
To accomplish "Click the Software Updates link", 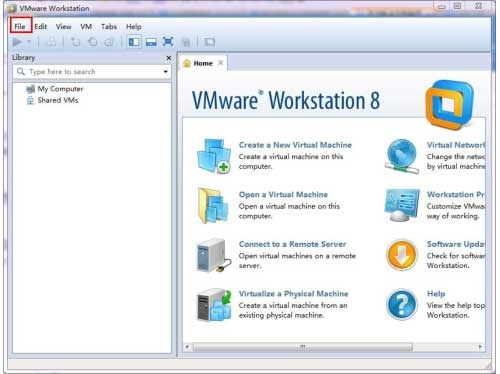I will [x=456, y=244].
